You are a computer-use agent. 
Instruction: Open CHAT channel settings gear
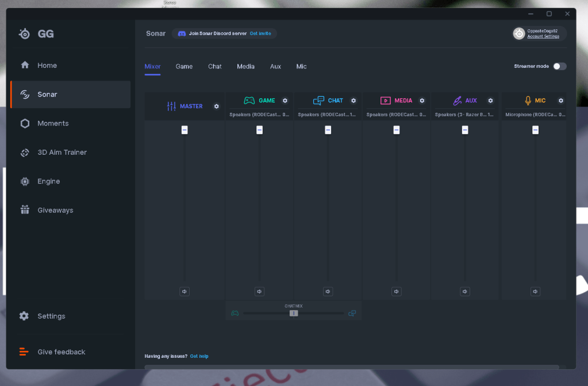[353, 101]
